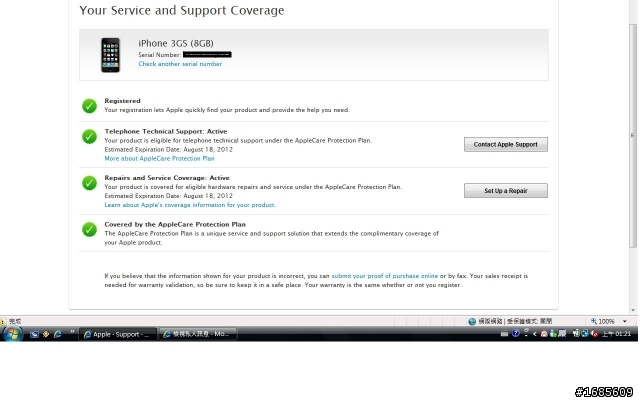
Task: Click the green check beside Telephone Technical Support
Action: pos(89,137)
